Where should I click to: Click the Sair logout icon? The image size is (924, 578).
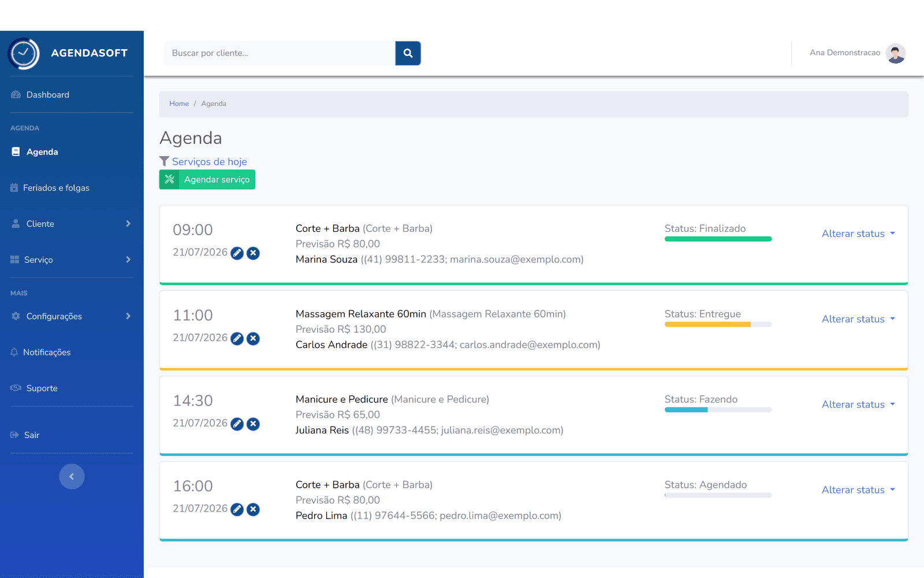[x=15, y=435]
